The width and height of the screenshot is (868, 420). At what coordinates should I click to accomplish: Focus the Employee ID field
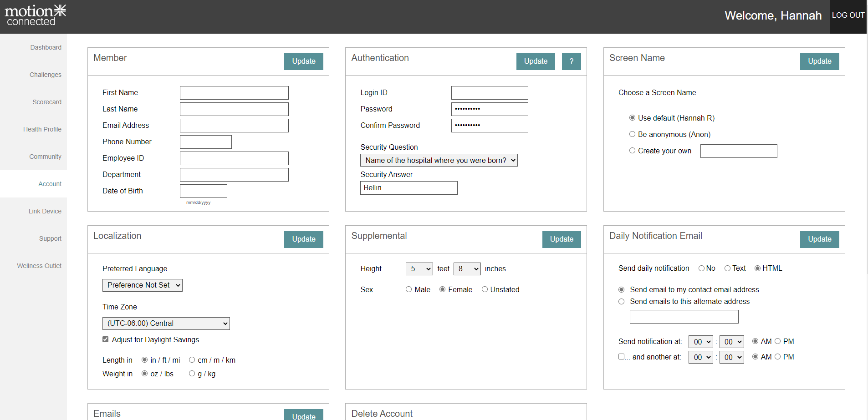point(234,158)
